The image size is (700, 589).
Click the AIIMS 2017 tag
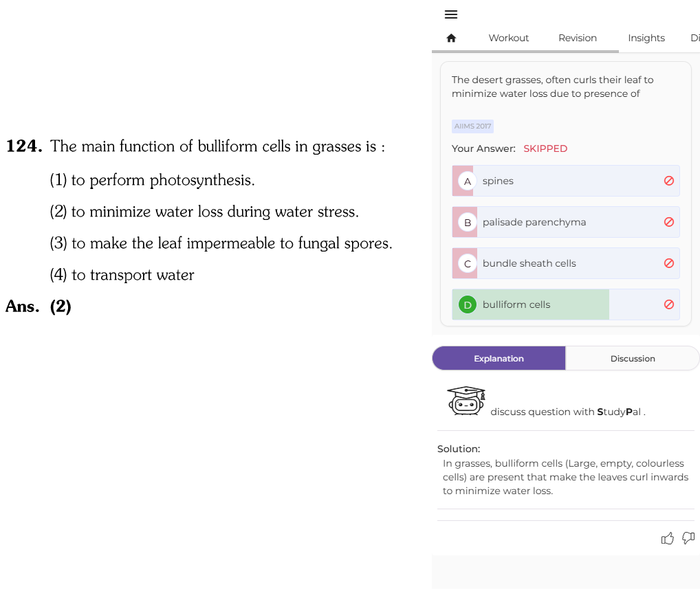point(472,126)
